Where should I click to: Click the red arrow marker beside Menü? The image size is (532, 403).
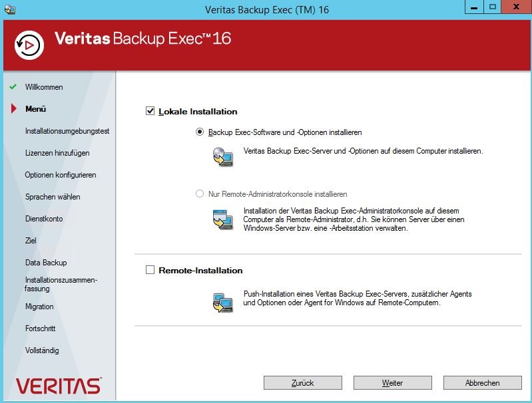click(13, 109)
